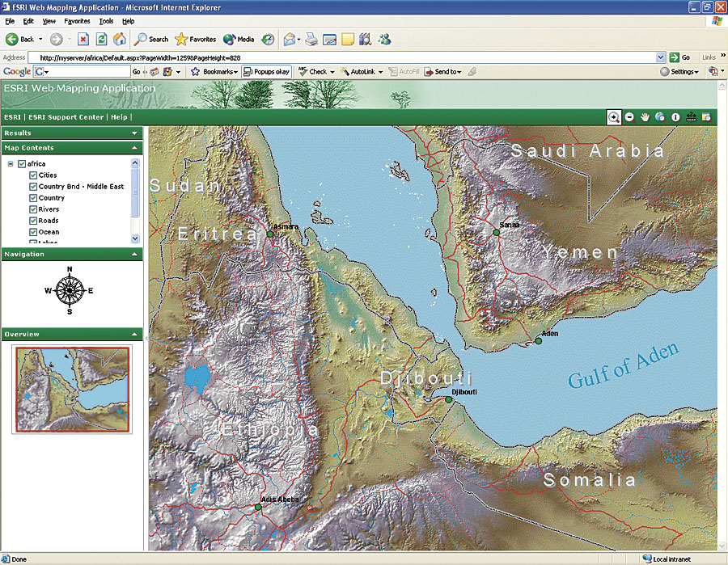Click the globe full extent icon
Image resolution: width=728 pixels, height=565 pixels.
[660, 117]
